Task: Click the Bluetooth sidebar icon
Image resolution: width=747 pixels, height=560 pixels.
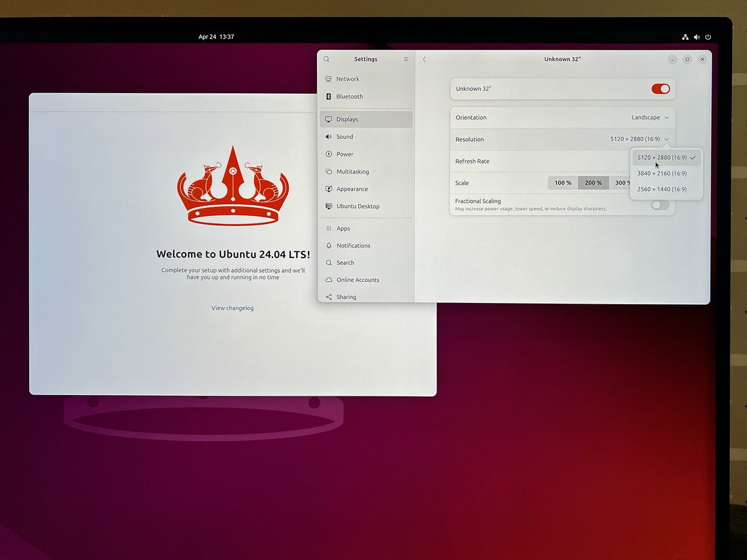Action: (329, 96)
